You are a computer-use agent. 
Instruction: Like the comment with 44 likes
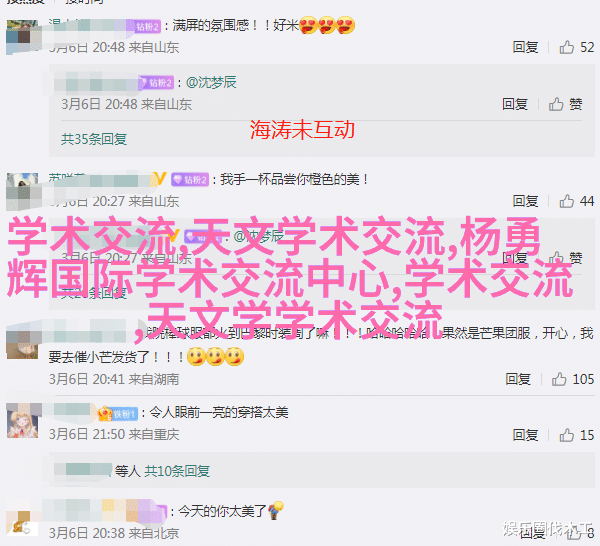[567, 201]
